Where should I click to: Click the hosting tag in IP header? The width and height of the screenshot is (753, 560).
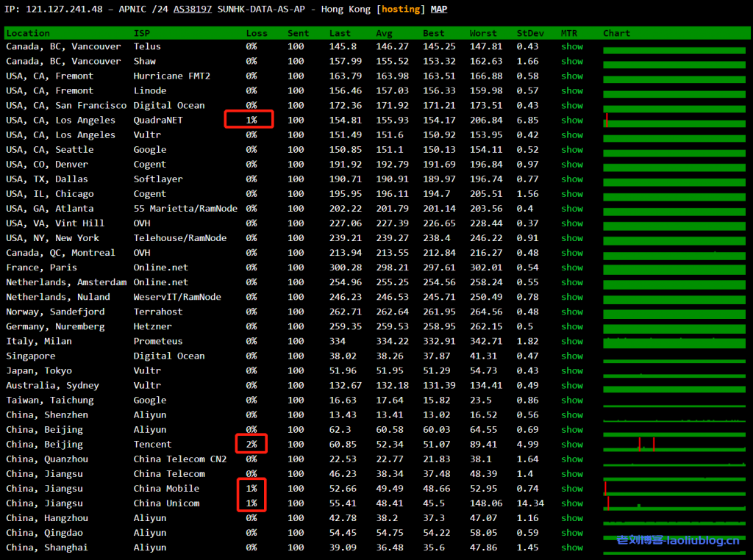pyautogui.click(x=401, y=10)
